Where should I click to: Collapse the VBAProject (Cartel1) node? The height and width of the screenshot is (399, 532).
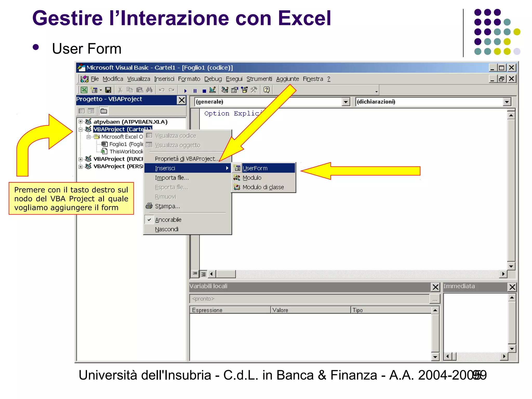point(81,129)
